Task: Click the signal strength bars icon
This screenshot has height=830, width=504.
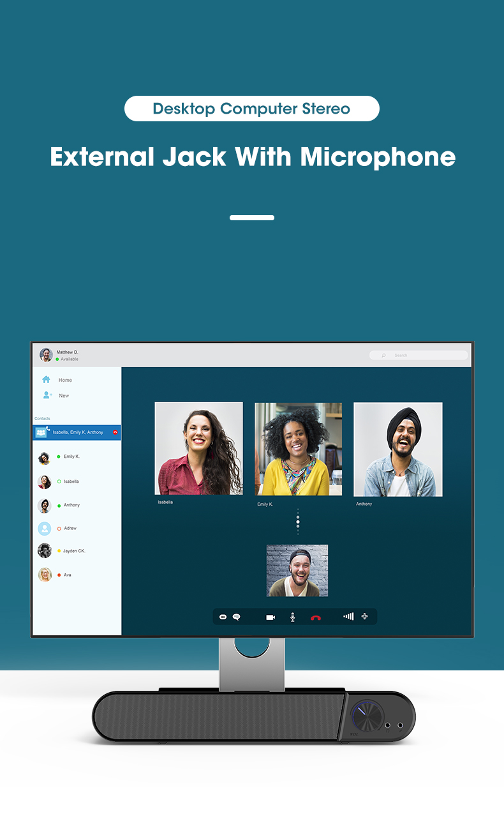Action: (348, 617)
